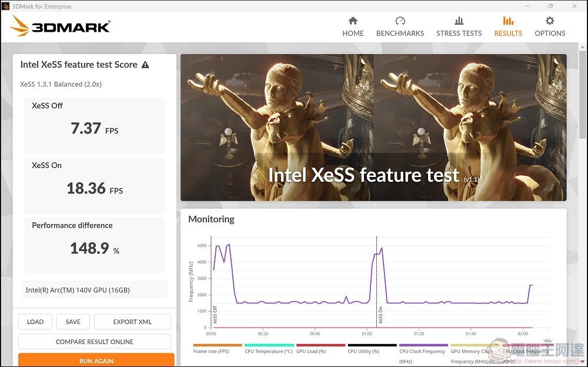588x367 pixels.
Task: Click the XeSS Off marker in the chart
Action: click(x=215, y=315)
